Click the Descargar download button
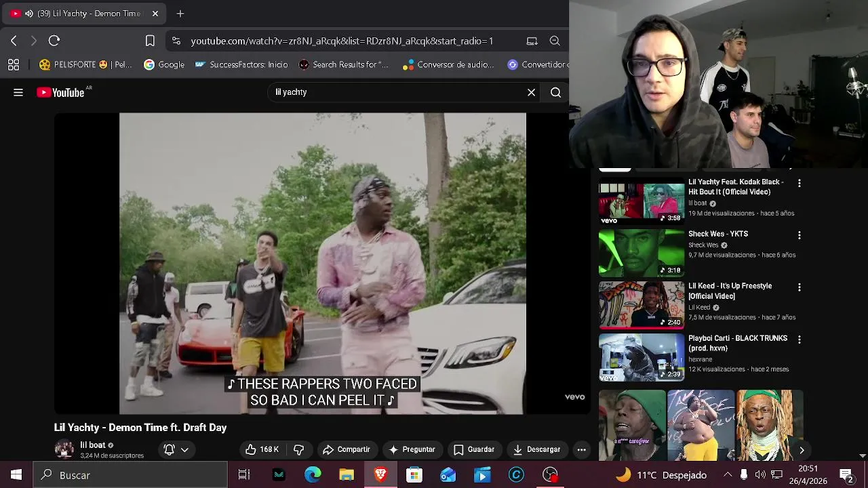The image size is (868, 488). [x=536, y=449]
